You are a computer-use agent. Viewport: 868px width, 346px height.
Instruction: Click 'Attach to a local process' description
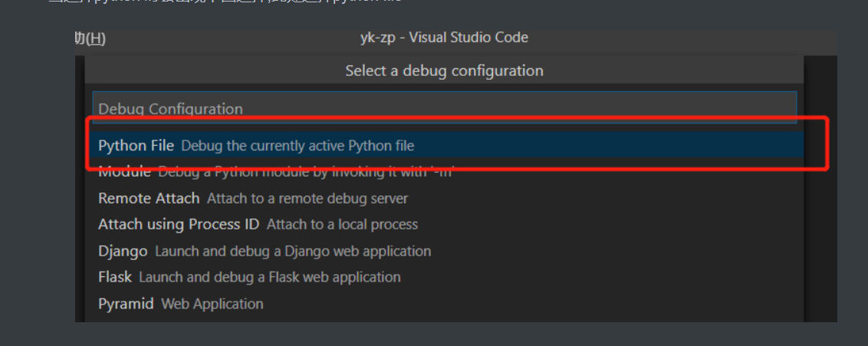pos(342,225)
